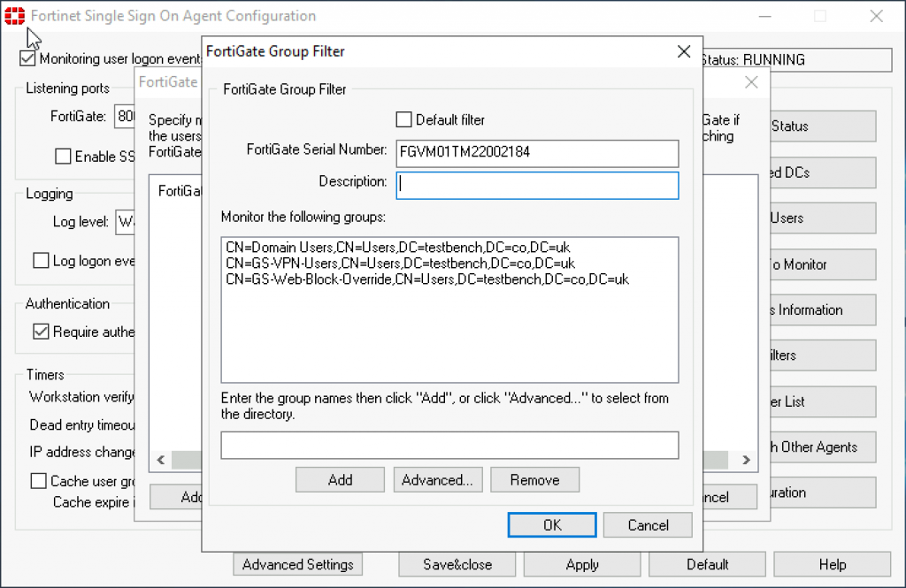The height and width of the screenshot is (588, 906).
Task: Open the Advanced directory group selector
Action: click(x=437, y=479)
